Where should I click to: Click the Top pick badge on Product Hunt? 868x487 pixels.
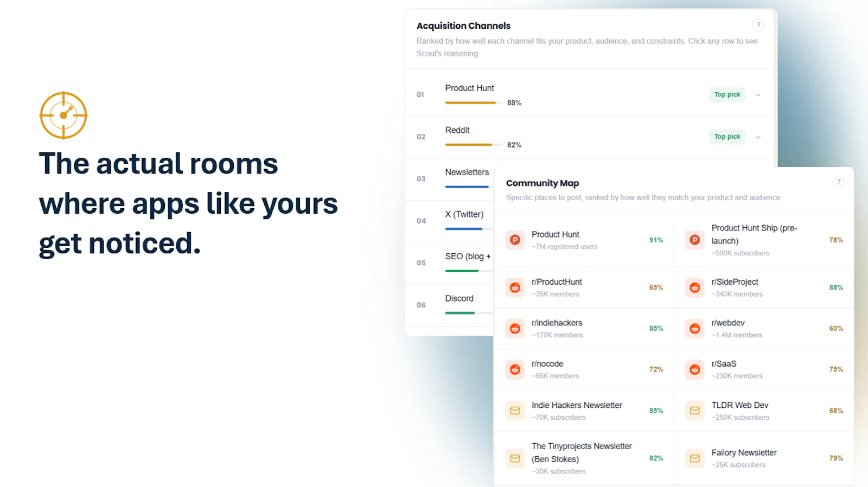click(727, 94)
